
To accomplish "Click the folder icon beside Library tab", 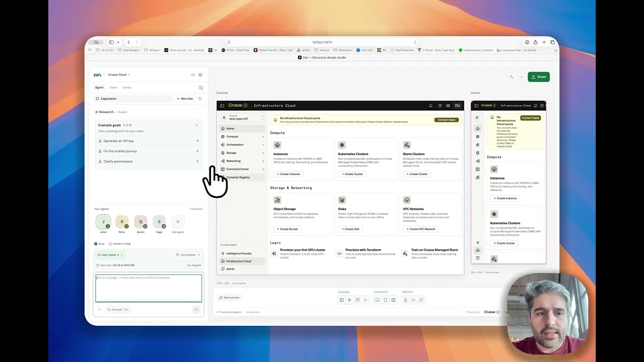I will [201, 87].
